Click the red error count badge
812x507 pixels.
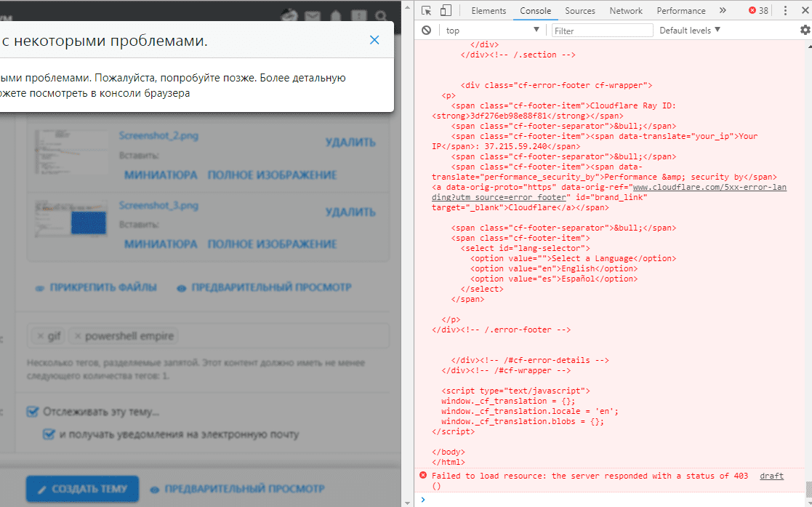[x=758, y=10]
